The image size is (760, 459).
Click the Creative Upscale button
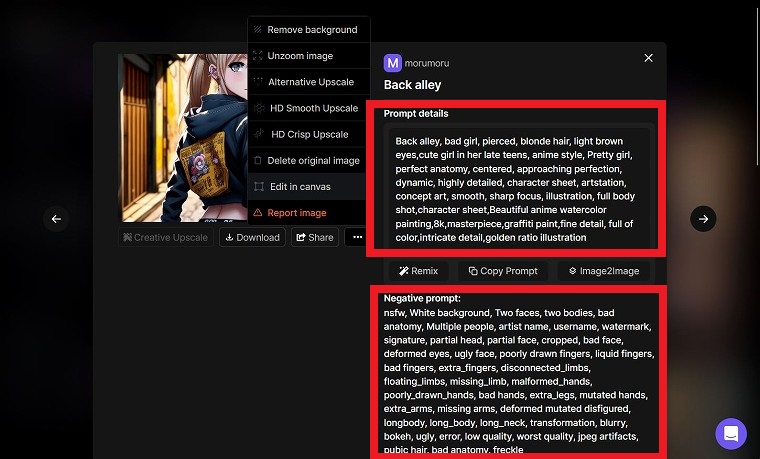click(x=165, y=237)
